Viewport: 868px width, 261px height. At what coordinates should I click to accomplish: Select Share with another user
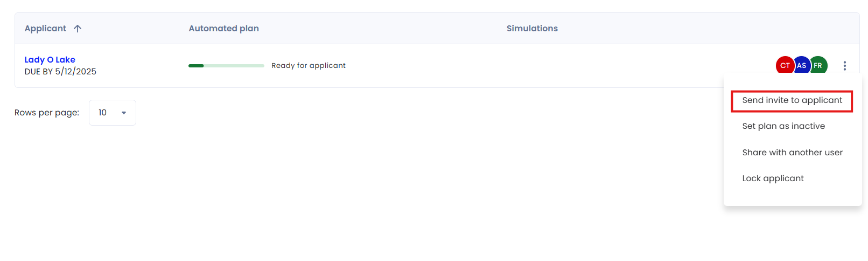click(792, 153)
